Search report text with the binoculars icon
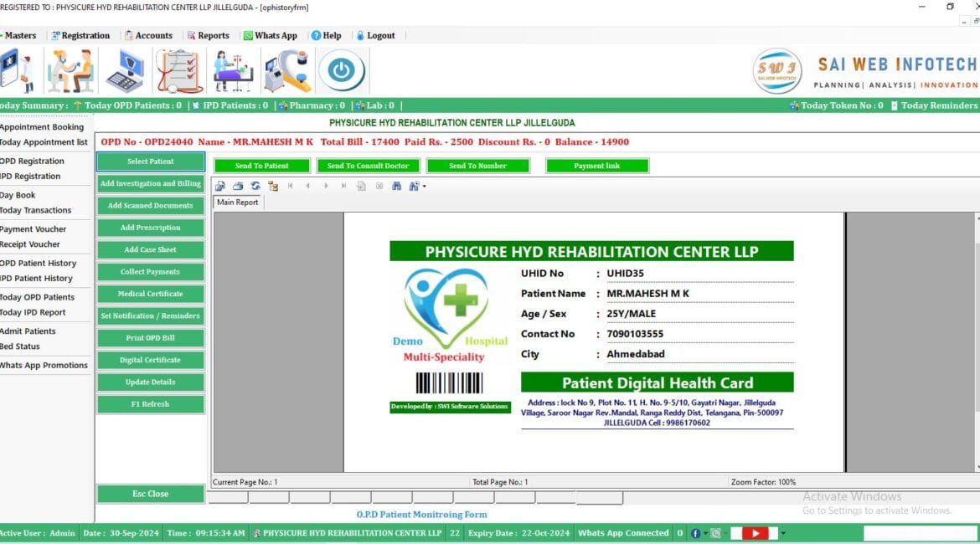 (396, 186)
